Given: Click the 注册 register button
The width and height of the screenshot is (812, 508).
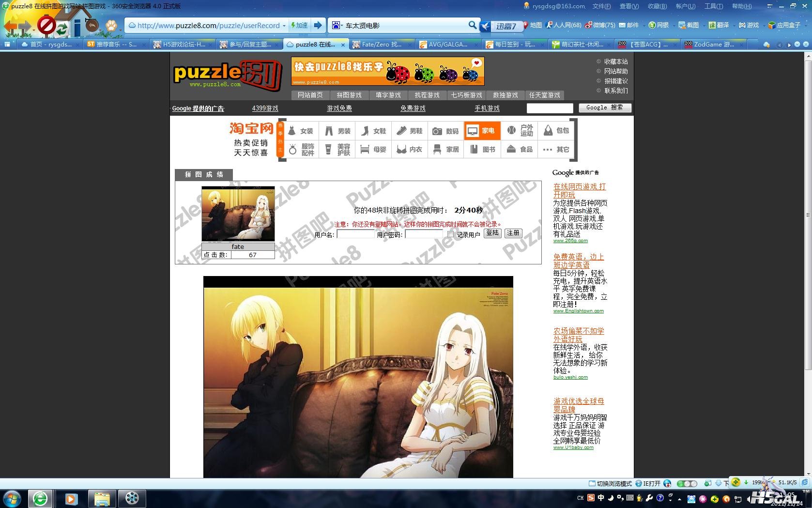Looking at the screenshot, I should click(513, 233).
